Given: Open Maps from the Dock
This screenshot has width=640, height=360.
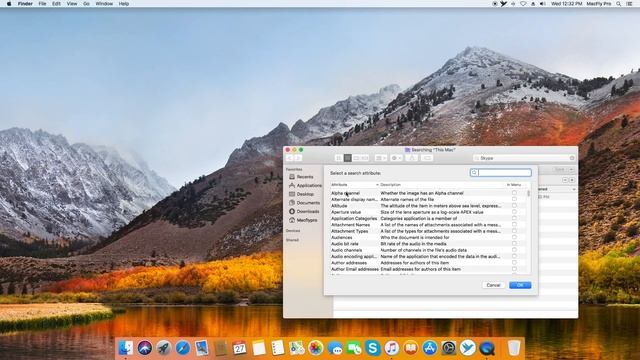Looking at the screenshot, I should (x=297, y=348).
